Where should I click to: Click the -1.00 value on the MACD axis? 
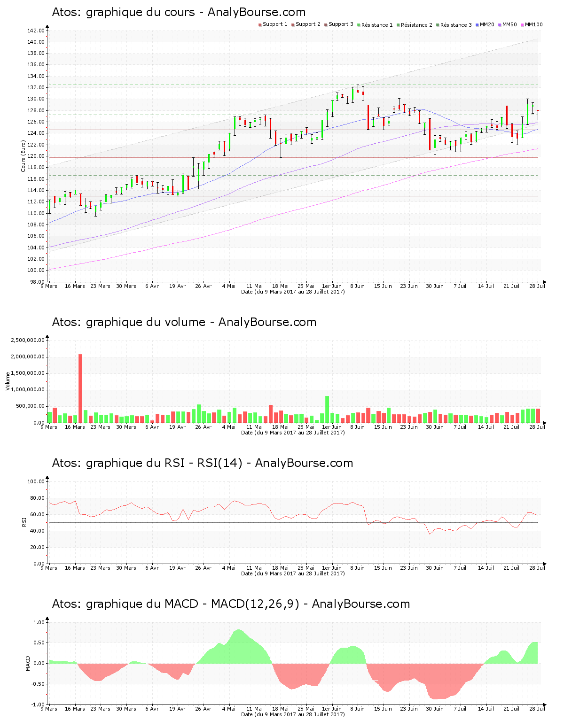coord(38,705)
